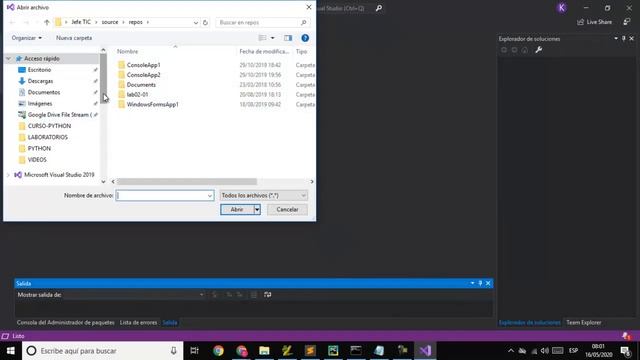Image resolution: width=640 pixels, height=360 pixels.
Task: Click the repos breadcrumb
Action: 136,22
